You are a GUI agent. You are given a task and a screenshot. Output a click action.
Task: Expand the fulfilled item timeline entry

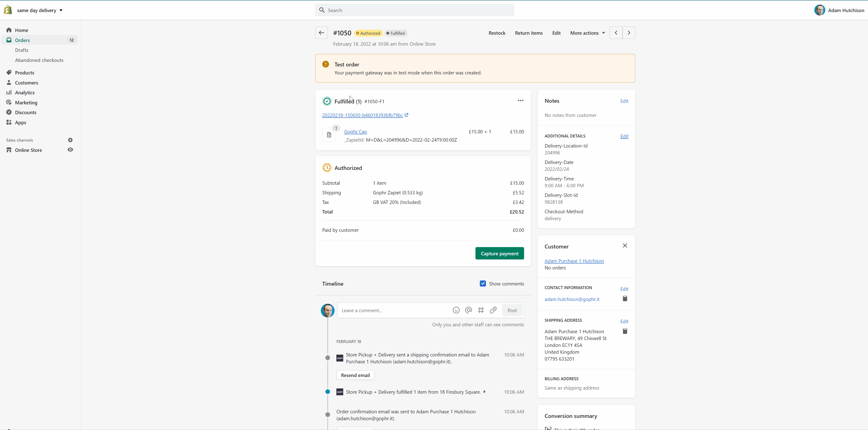pyautogui.click(x=484, y=392)
